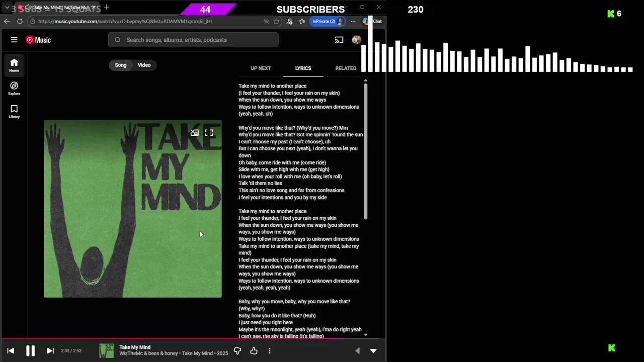Expand the volume controls arrow

357,351
